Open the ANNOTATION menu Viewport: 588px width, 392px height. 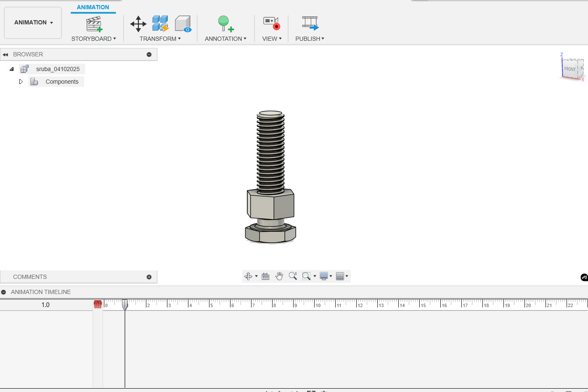tap(225, 39)
